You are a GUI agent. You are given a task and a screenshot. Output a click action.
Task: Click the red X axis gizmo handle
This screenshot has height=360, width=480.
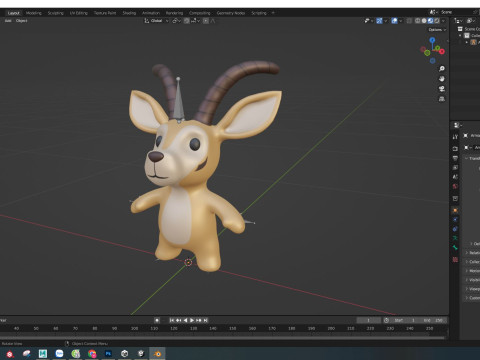(442, 51)
